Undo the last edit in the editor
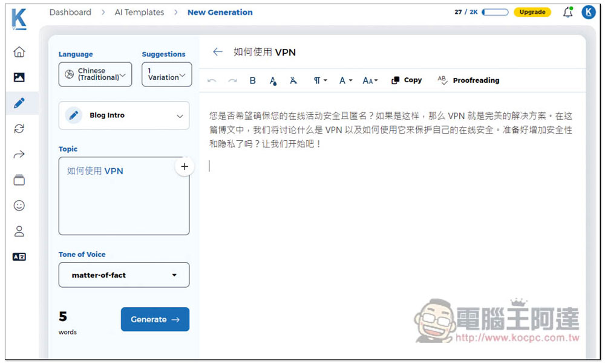 click(x=211, y=80)
